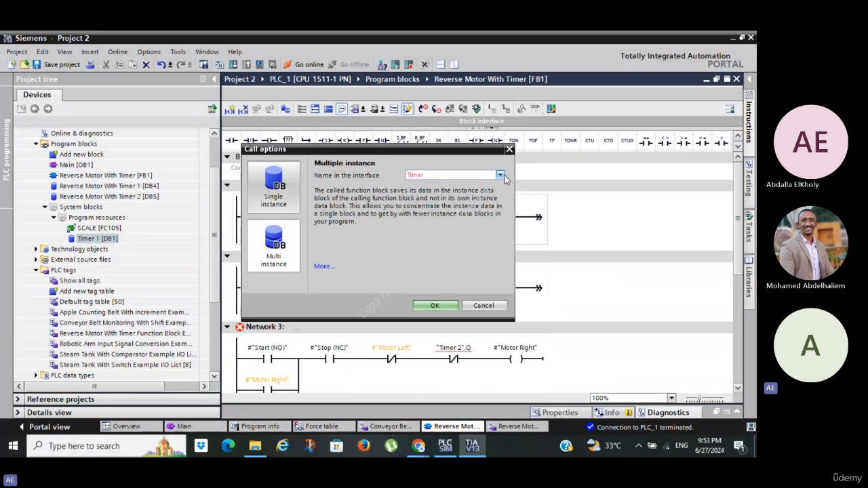Open the Options menu
This screenshot has width=868, height=488.
149,52
